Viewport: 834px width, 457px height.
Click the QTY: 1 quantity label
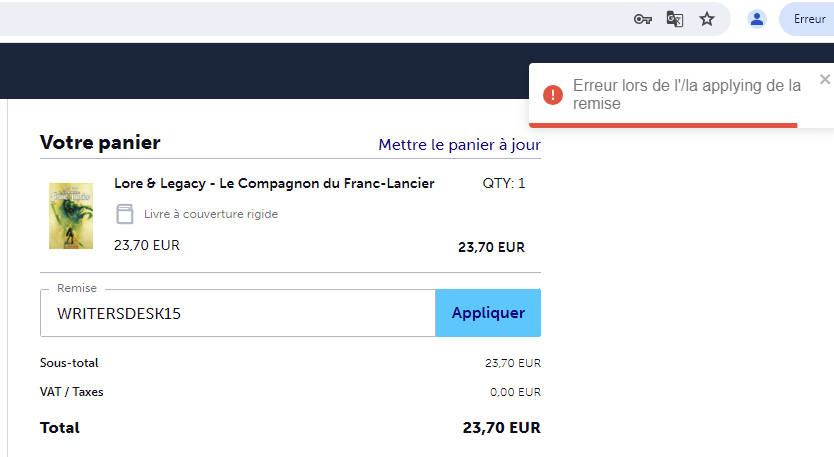click(503, 183)
